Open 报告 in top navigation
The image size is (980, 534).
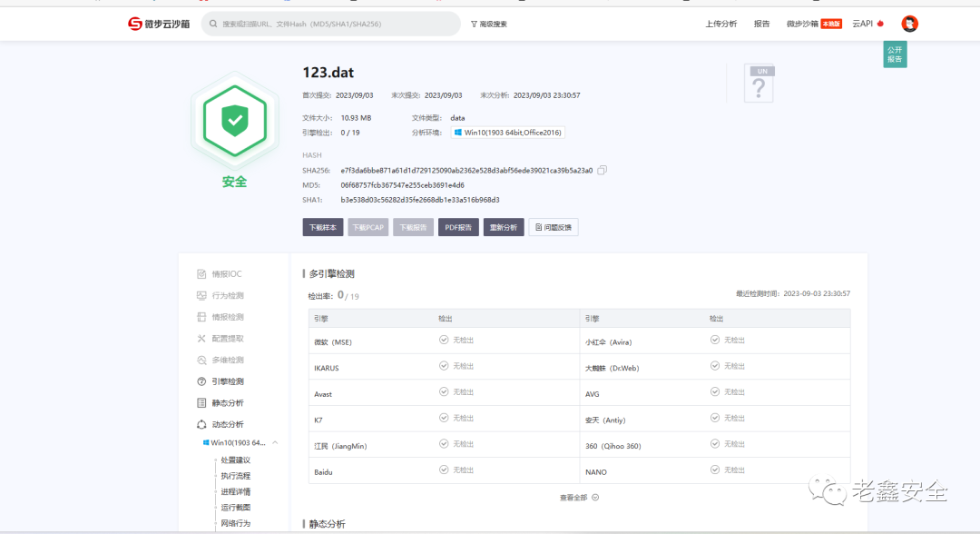coord(762,24)
